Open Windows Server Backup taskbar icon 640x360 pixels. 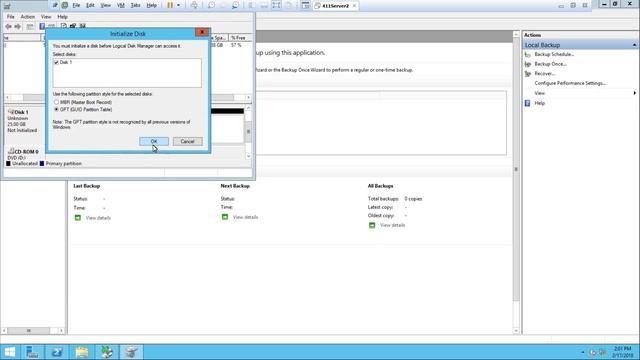107,352
